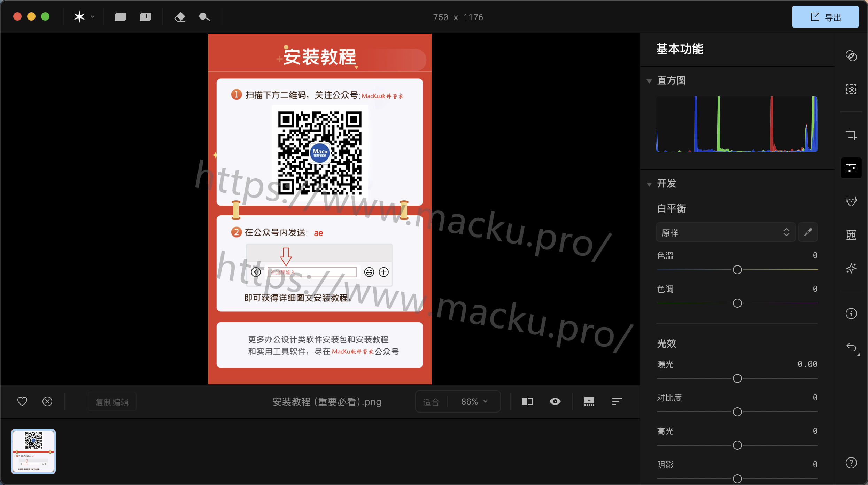The width and height of the screenshot is (868, 485).
Task: Adjust the 高光 highlights slider handle
Action: (x=737, y=445)
